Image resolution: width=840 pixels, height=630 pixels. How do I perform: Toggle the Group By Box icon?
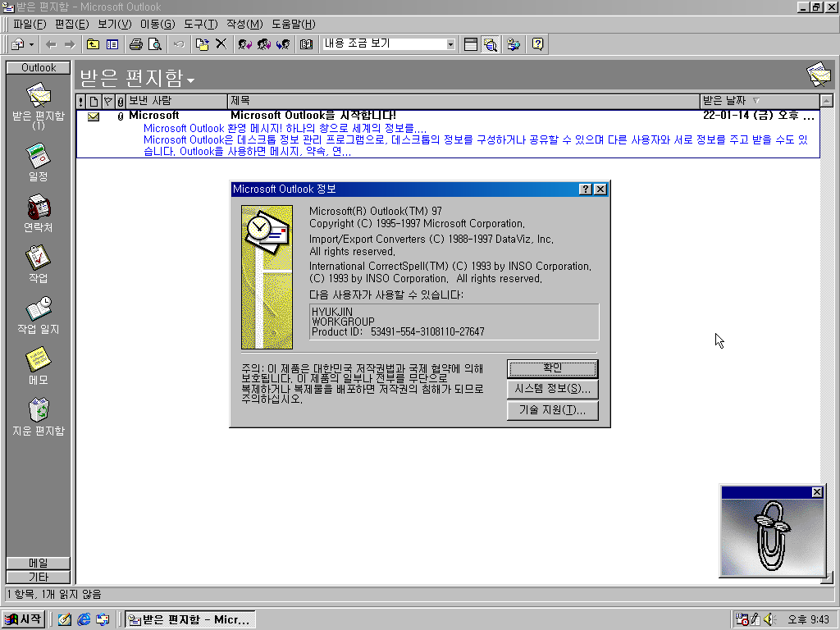470,44
